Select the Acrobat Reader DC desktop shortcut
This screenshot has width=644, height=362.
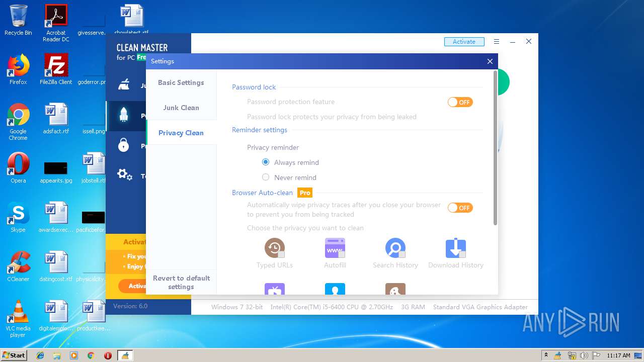56,23
